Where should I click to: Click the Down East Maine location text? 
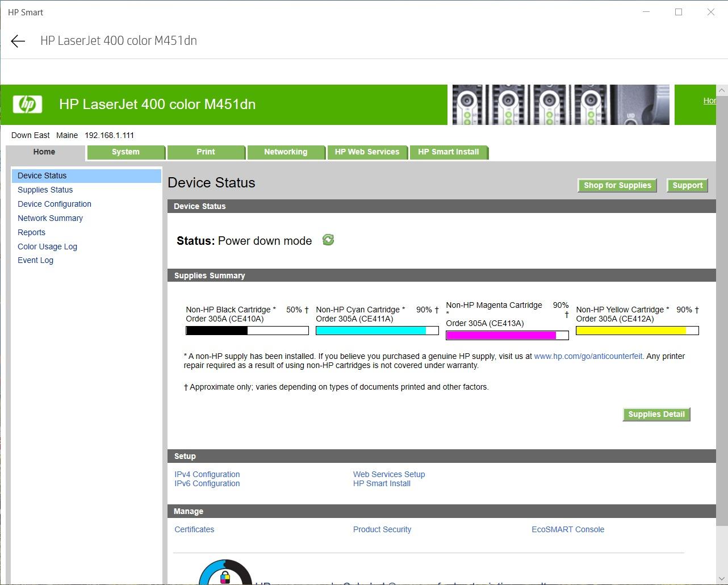pos(45,135)
